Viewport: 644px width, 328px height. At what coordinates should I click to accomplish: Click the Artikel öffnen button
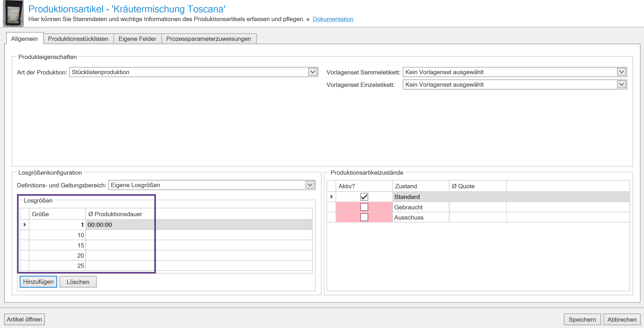point(24,319)
